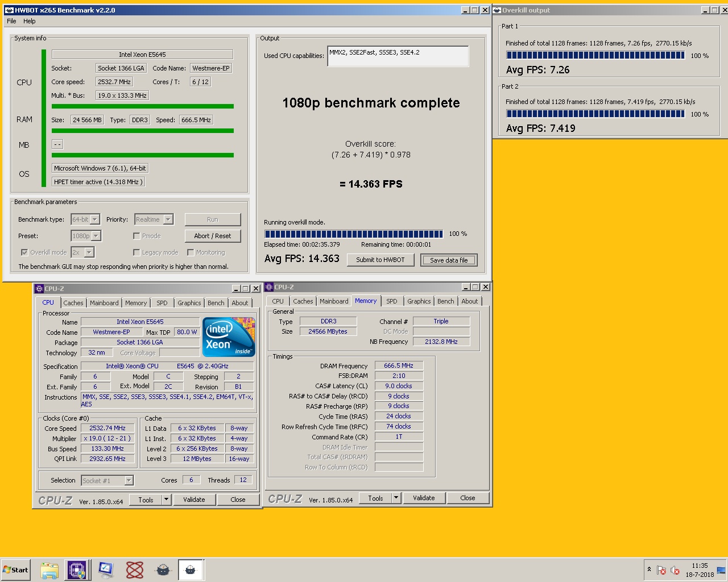Show hidden system tray icons

[649, 569]
